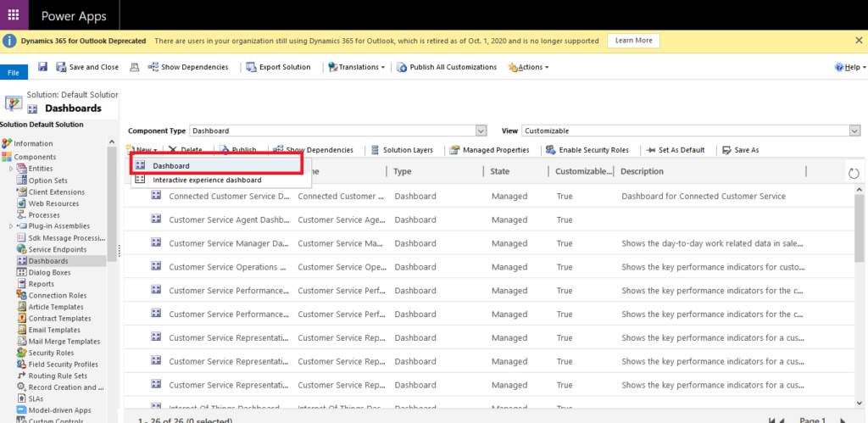Click the Learn More button
The width and height of the screenshot is (868, 423).
[x=633, y=41]
